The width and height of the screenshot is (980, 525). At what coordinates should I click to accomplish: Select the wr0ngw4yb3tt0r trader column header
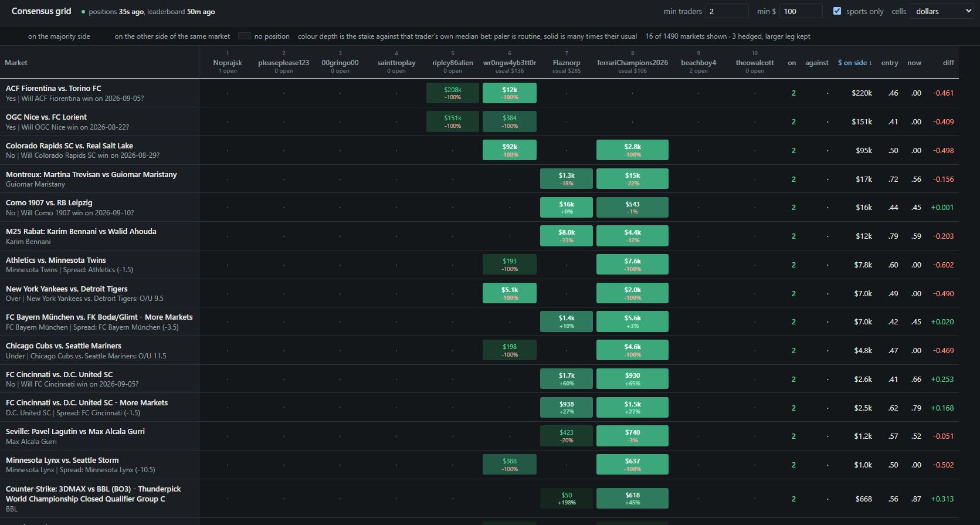[510, 62]
